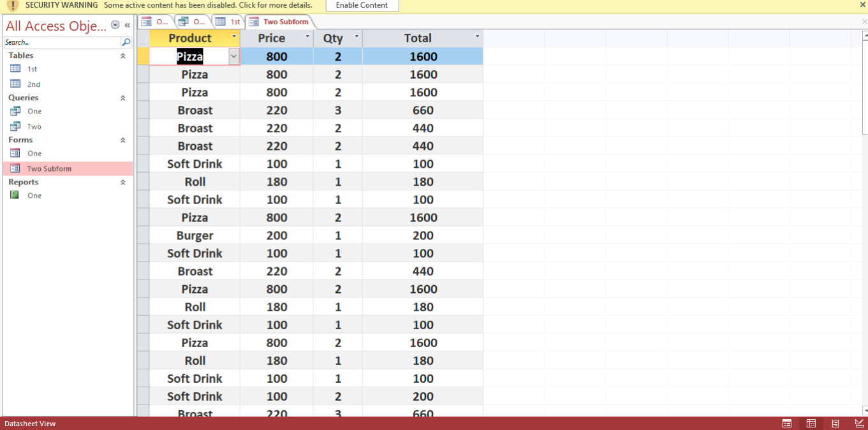
Task: Click the security warning shield icon
Action: (x=12, y=6)
